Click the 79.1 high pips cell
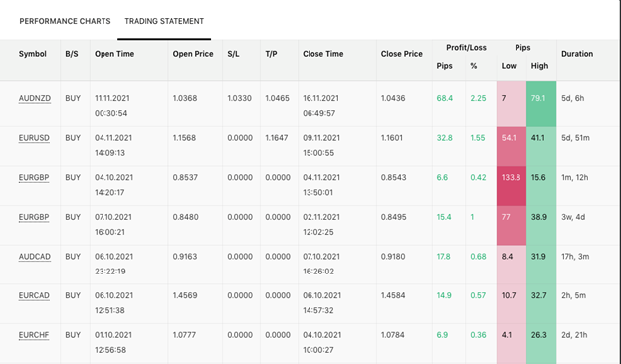 [541, 103]
